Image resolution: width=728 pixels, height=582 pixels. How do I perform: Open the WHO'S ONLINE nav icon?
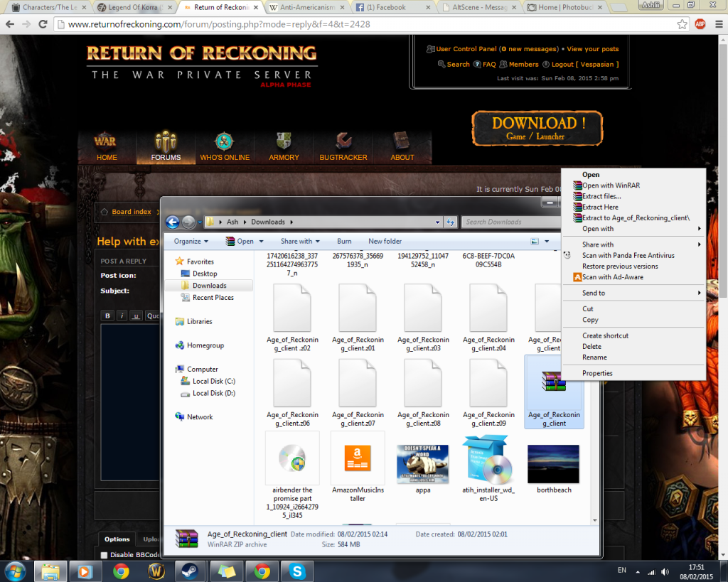225,147
